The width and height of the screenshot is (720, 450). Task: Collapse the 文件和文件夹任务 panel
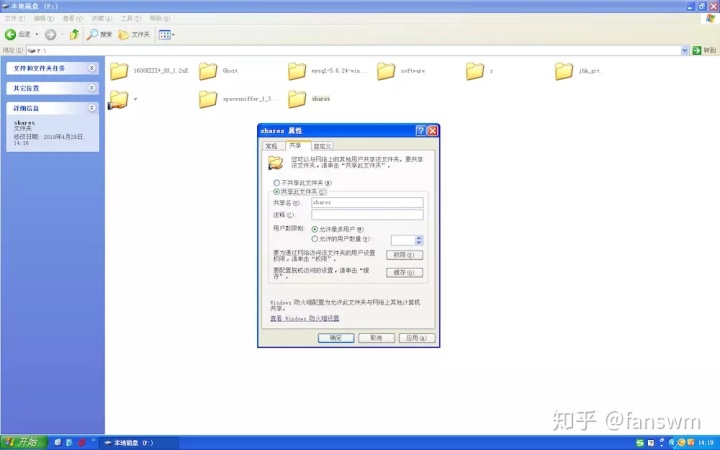pyautogui.click(x=92, y=68)
